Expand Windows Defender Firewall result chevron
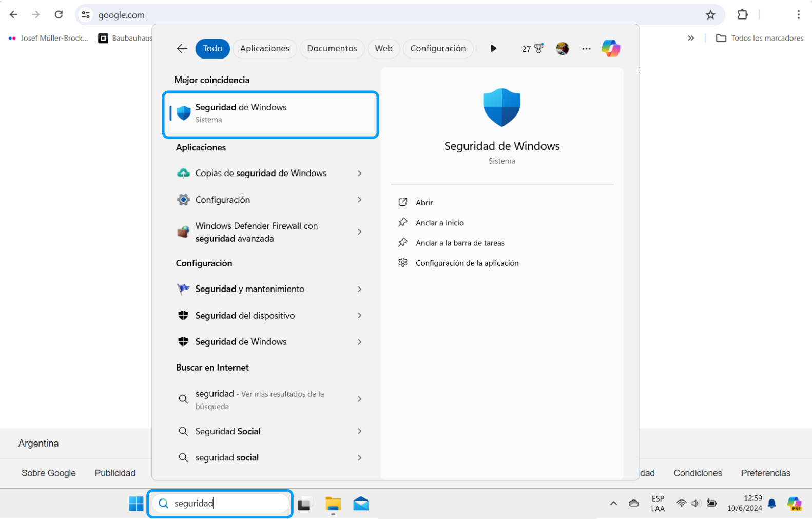The width and height of the screenshot is (812, 519). (x=360, y=232)
